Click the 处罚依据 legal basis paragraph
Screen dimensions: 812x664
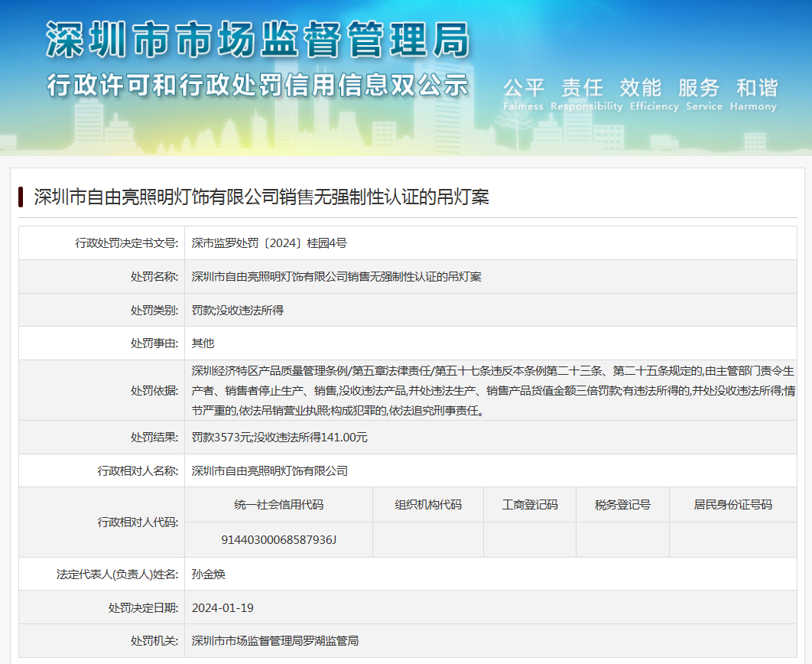pos(493,391)
